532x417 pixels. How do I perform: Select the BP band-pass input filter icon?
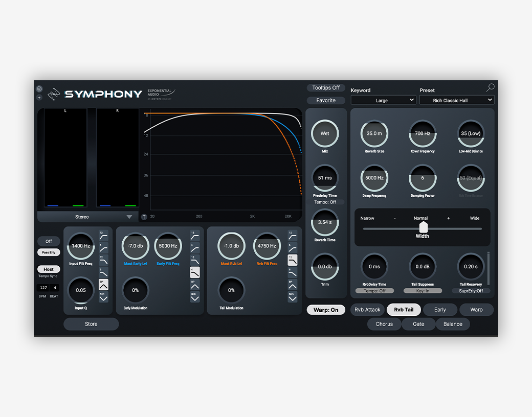[x=103, y=285]
